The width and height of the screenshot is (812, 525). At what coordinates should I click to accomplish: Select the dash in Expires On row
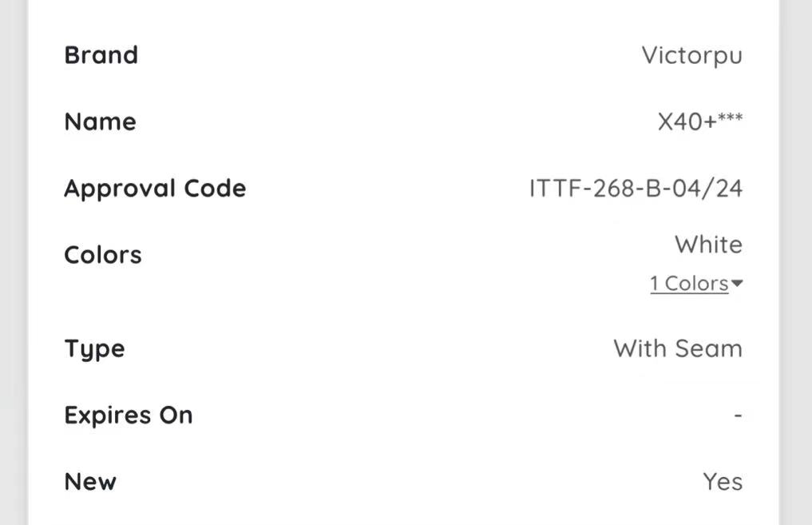coord(738,416)
